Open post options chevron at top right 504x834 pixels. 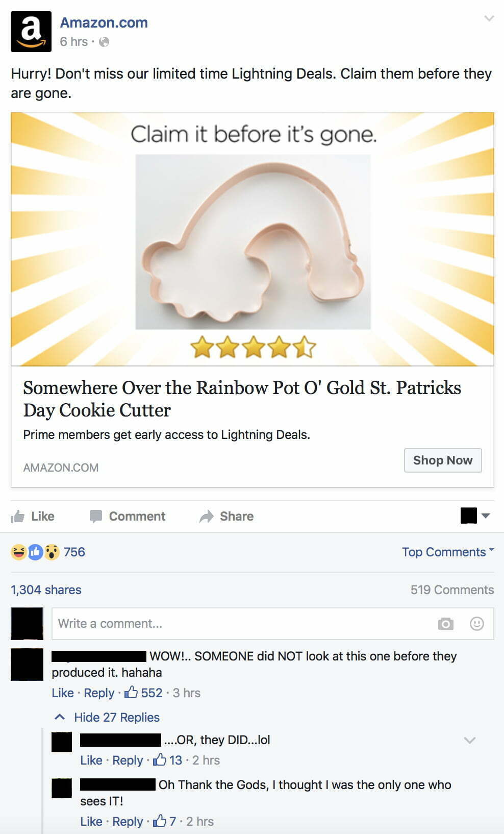[x=489, y=18]
